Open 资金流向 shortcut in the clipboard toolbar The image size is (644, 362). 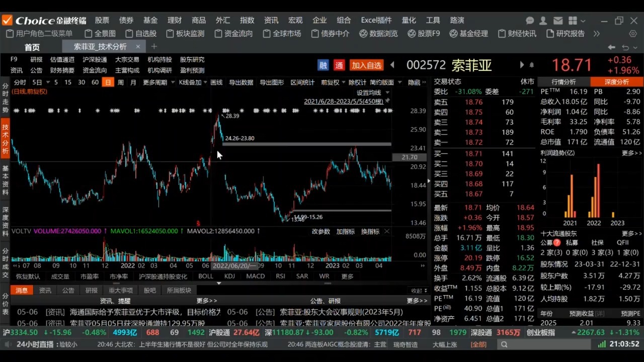pos(233,34)
